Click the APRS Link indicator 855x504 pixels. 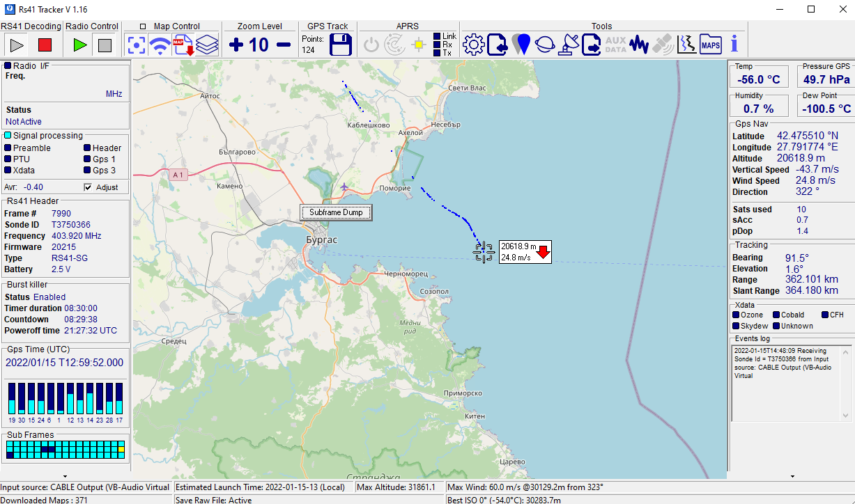(437, 36)
